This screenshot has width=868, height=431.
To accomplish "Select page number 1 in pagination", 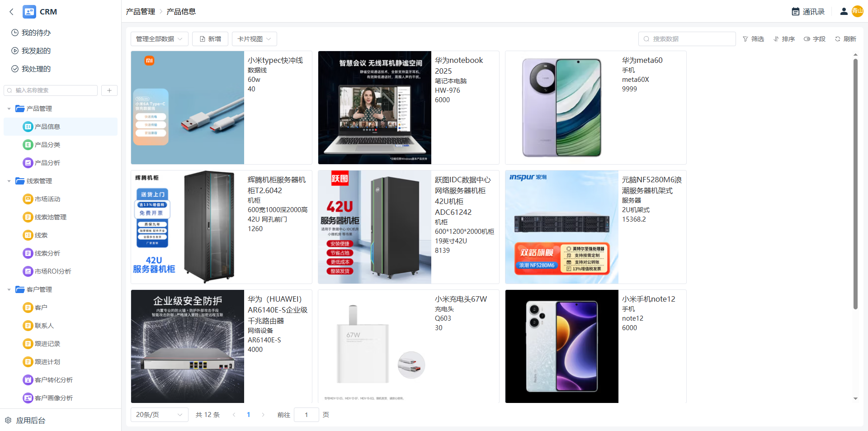I will pyautogui.click(x=249, y=415).
